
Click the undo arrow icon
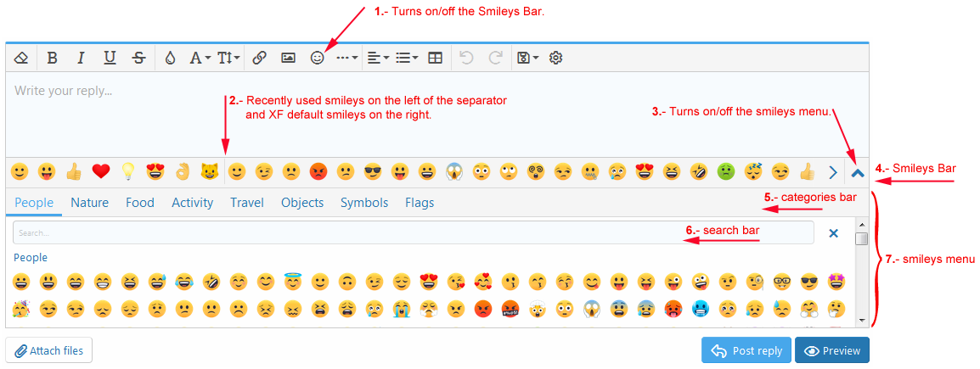tap(466, 58)
